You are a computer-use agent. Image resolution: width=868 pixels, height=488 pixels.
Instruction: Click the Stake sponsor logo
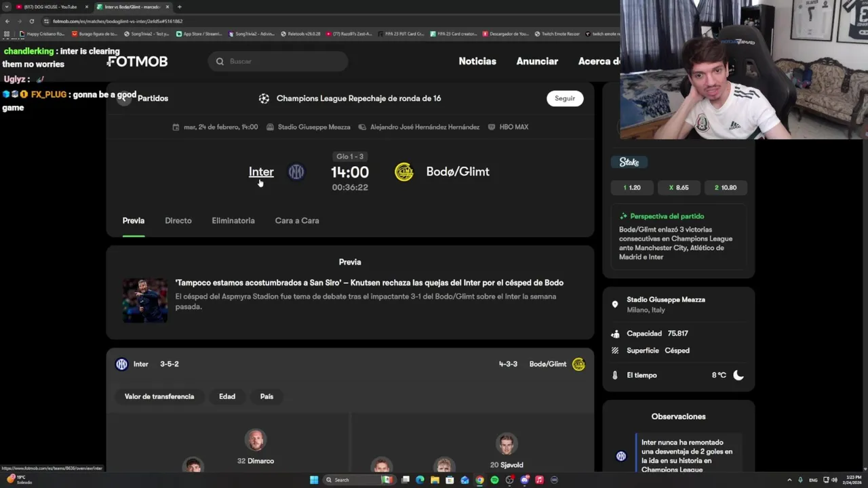click(x=629, y=162)
